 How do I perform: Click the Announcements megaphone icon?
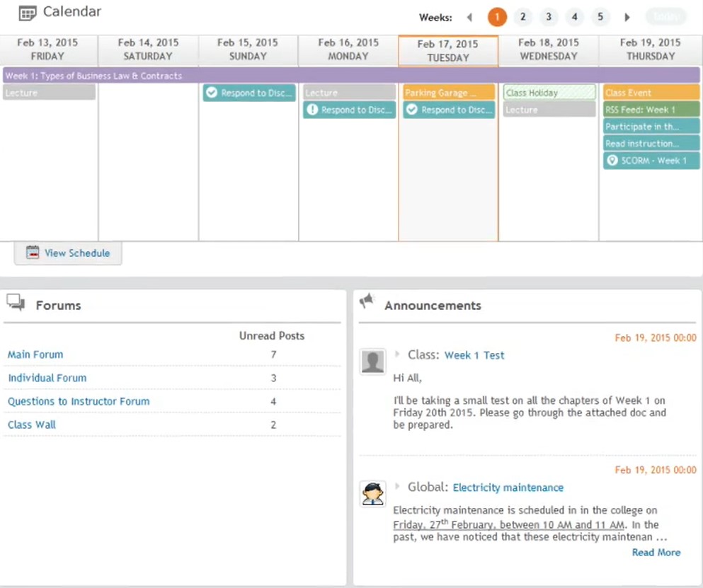coord(366,302)
